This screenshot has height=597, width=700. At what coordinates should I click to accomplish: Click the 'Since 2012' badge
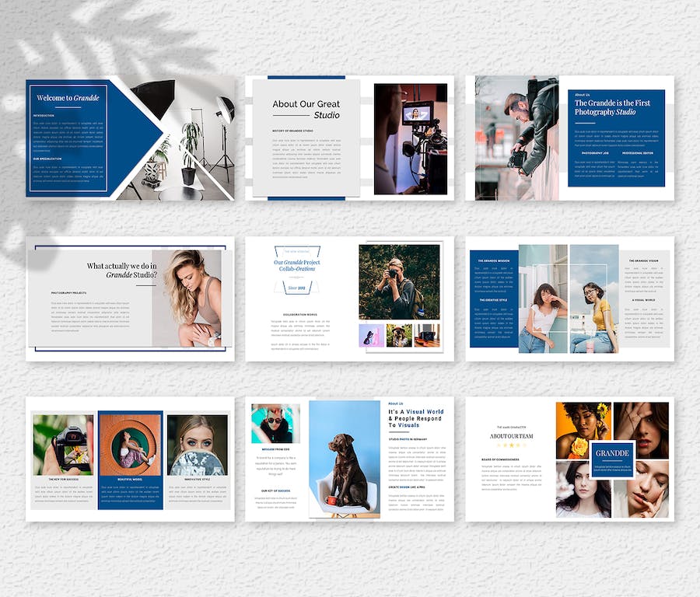click(x=296, y=288)
